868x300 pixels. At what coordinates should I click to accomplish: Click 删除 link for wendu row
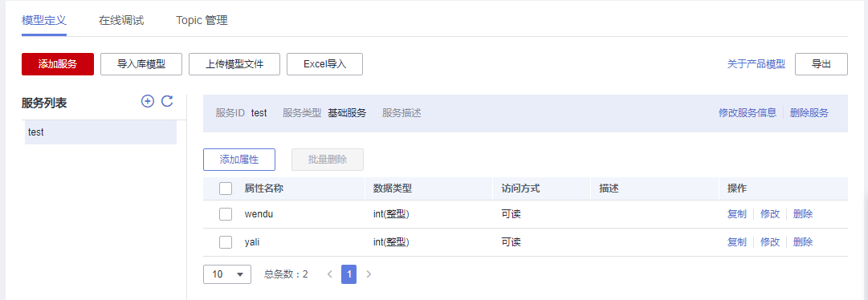coord(803,214)
